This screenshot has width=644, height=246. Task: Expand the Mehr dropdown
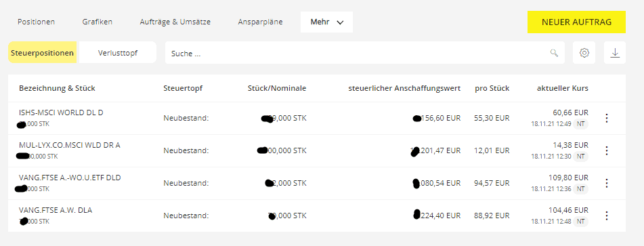tap(326, 22)
